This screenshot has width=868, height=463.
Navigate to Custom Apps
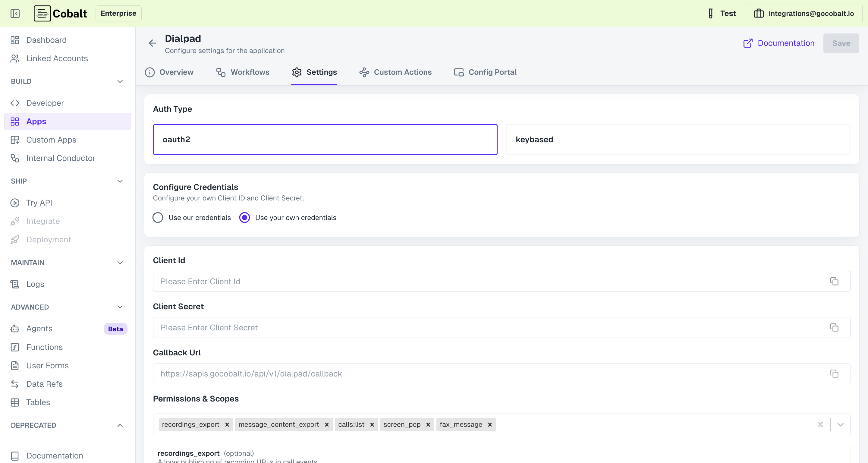51,140
